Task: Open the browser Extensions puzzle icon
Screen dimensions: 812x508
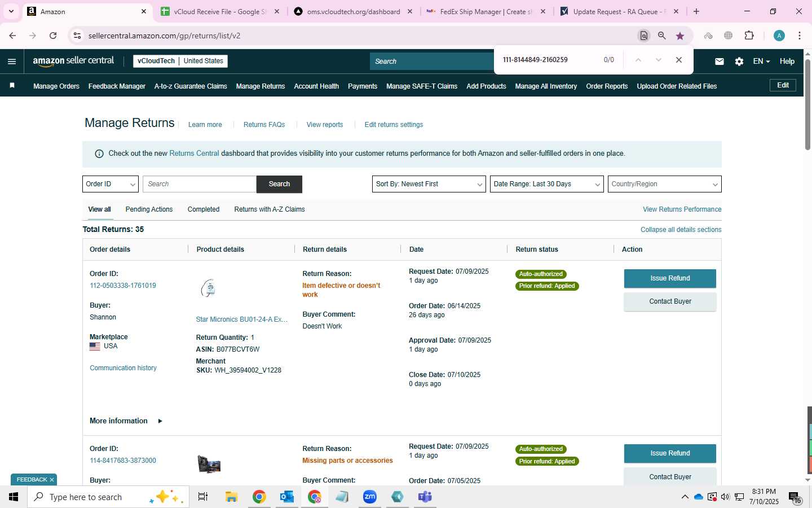Action: pyautogui.click(x=749, y=36)
